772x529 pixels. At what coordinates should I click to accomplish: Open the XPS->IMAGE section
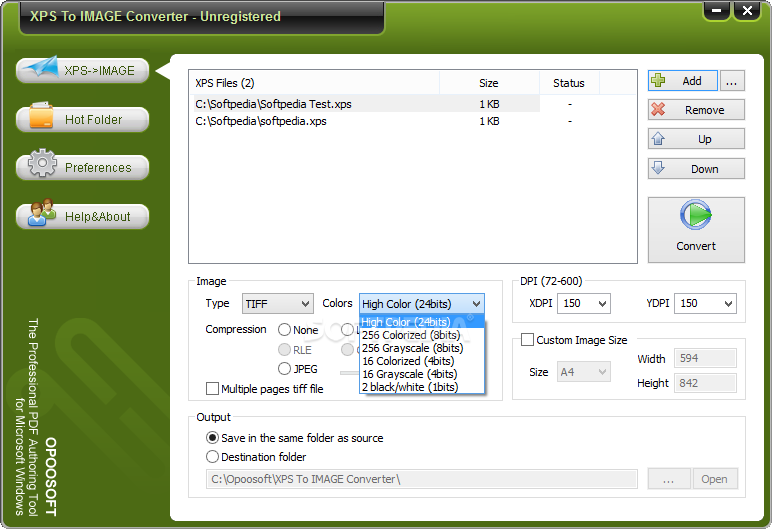83,70
